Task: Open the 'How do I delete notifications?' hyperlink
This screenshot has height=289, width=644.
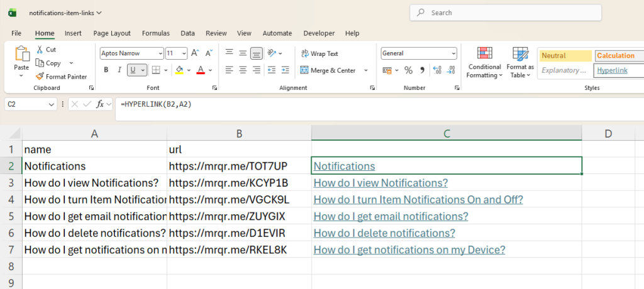Action: (x=384, y=233)
